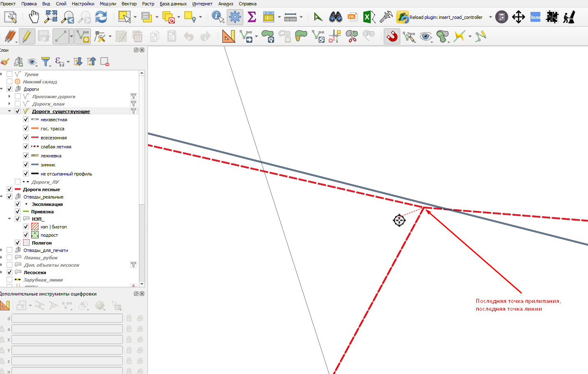Screen dimensions: 588x374
Task: Open the База данных menu
Action: pos(173,4)
